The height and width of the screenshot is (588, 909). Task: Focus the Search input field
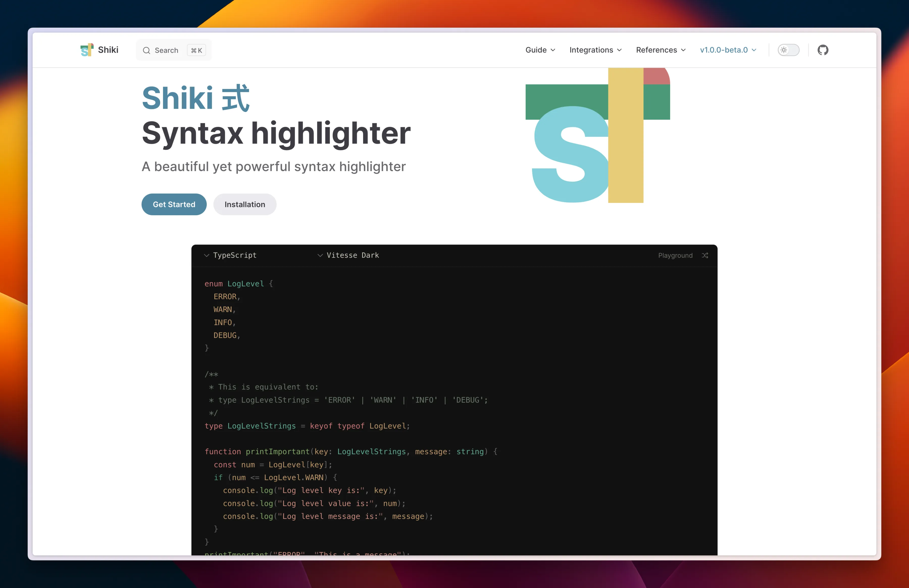point(166,50)
